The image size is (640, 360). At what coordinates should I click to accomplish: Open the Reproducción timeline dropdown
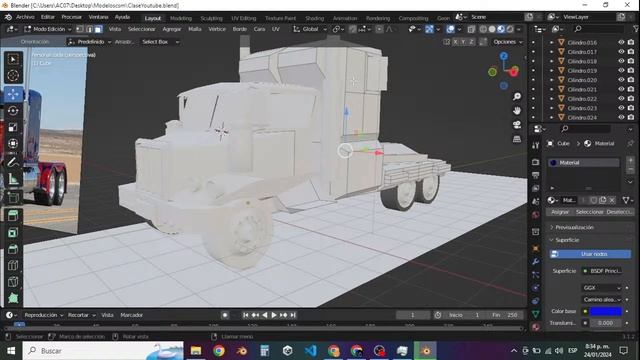[x=43, y=315]
